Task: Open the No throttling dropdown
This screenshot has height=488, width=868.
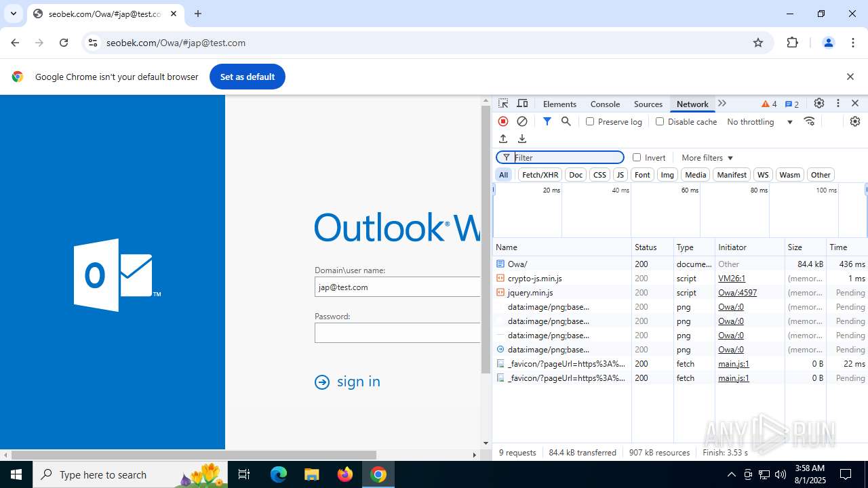Action: tap(759, 122)
